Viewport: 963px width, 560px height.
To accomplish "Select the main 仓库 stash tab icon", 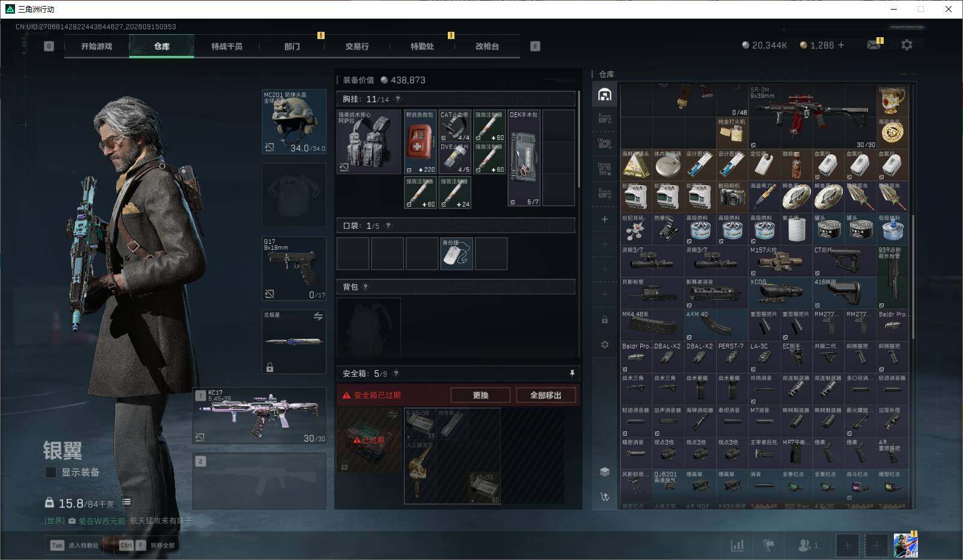I will point(605,94).
